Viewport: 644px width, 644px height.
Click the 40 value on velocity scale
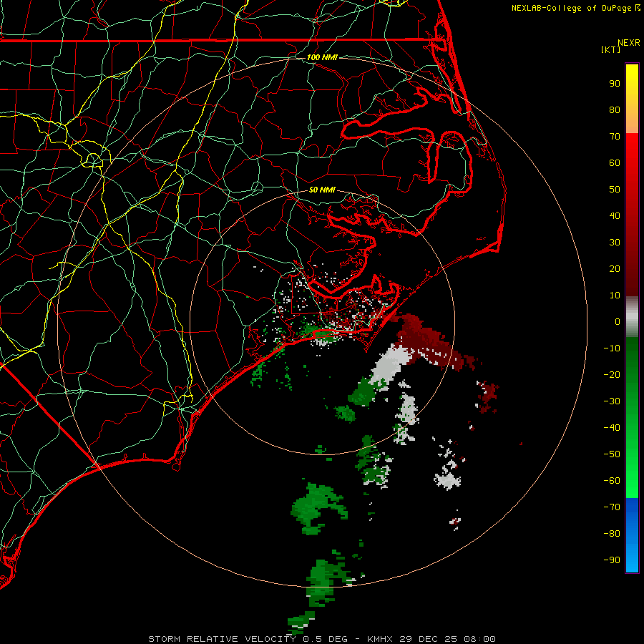click(x=615, y=216)
